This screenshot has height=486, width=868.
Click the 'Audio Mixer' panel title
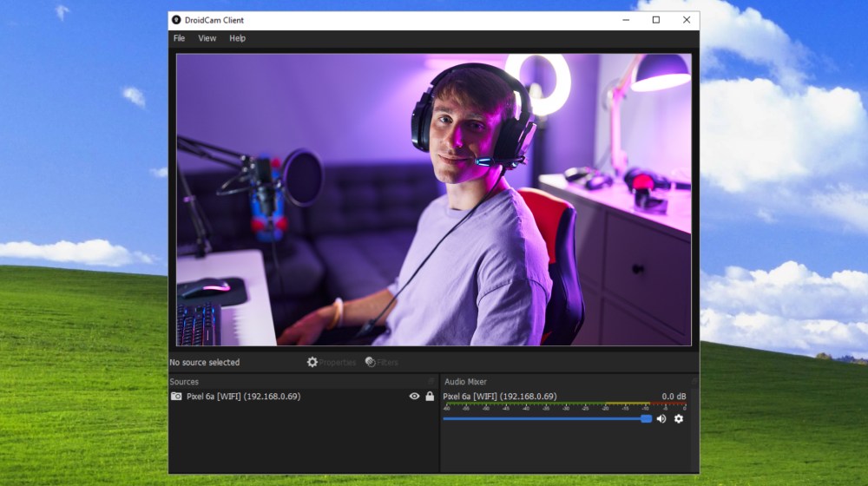465,381
